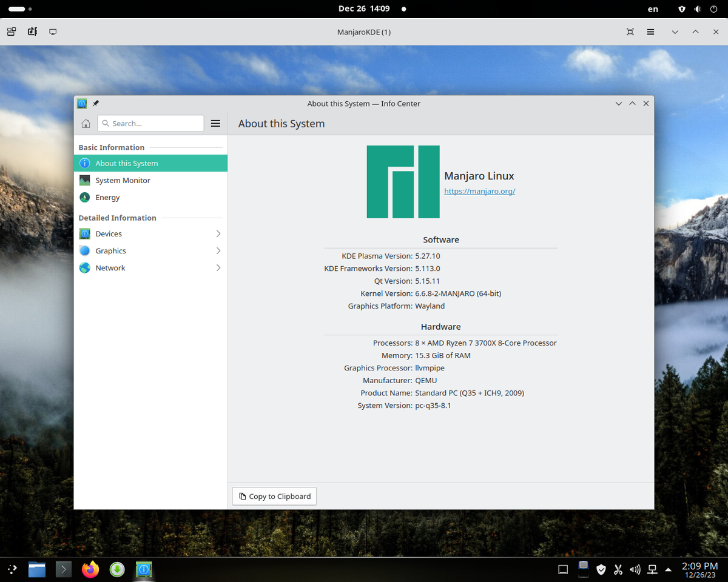The image size is (728, 582).
Task: Click the Processors value AMD Ryzen 7 3700X
Action: pyautogui.click(x=486, y=343)
